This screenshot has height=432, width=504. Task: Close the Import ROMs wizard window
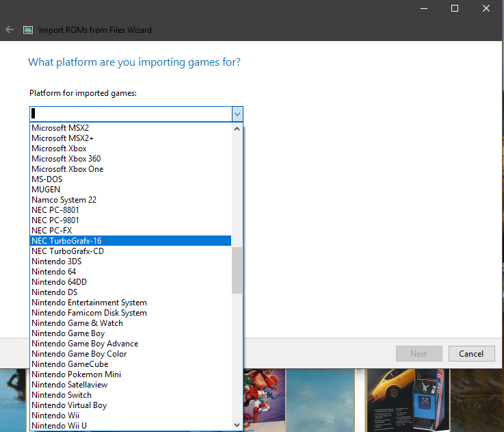coord(486,8)
